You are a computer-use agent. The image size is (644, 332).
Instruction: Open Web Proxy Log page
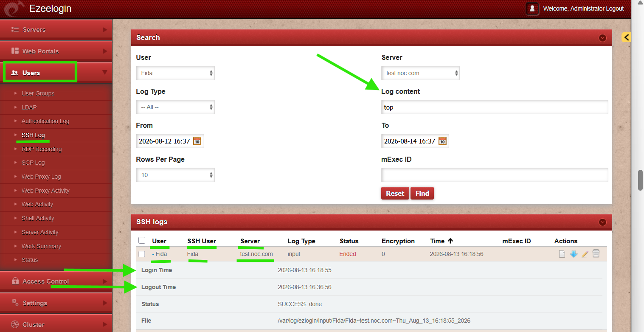(41, 177)
